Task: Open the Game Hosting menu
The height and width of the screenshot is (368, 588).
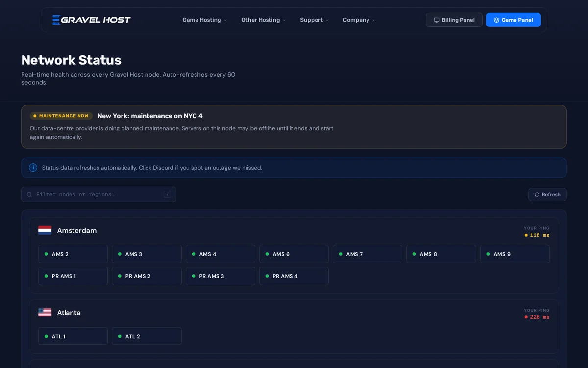Action: 205,20
